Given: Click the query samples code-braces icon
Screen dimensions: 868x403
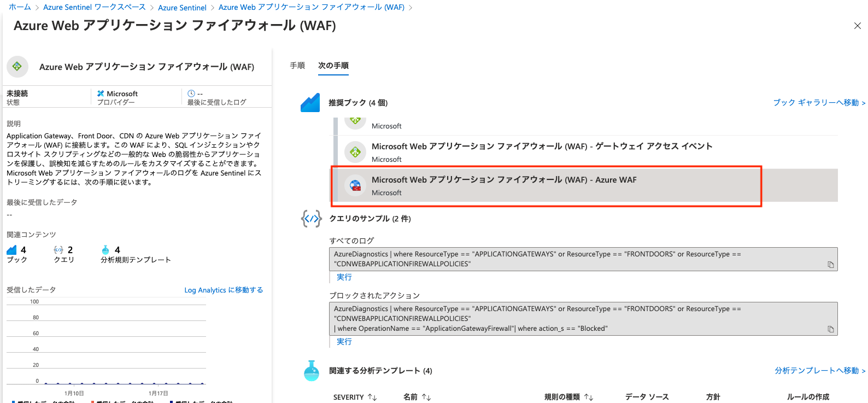Looking at the screenshot, I should pyautogui.click(x=311, y=219).
